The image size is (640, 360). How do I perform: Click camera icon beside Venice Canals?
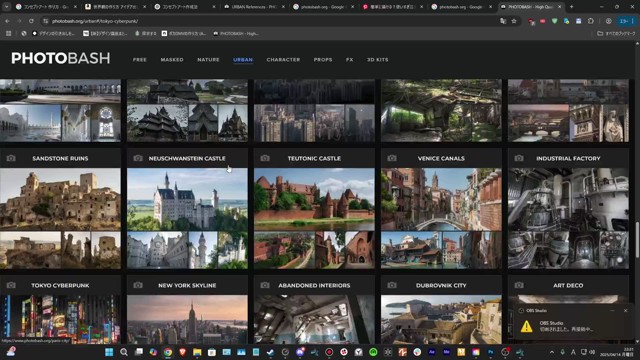pyautogui.click(x=392, y=158)
